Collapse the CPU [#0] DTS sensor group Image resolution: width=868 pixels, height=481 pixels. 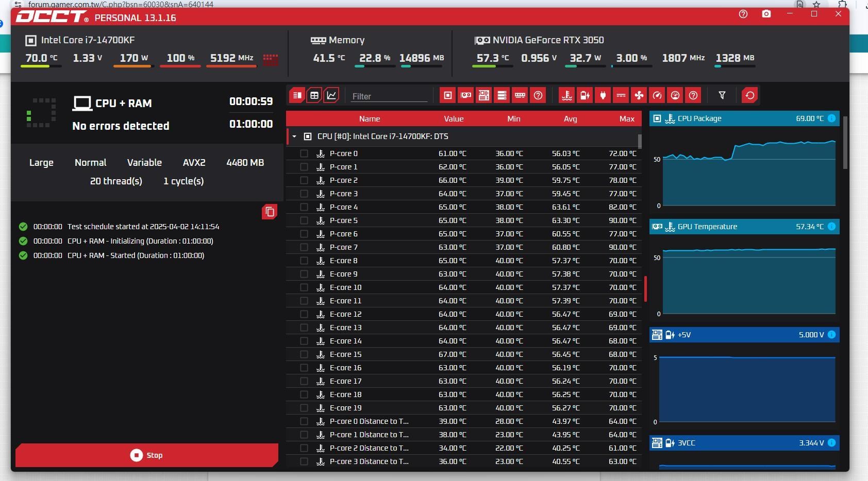tap(294, 136)
